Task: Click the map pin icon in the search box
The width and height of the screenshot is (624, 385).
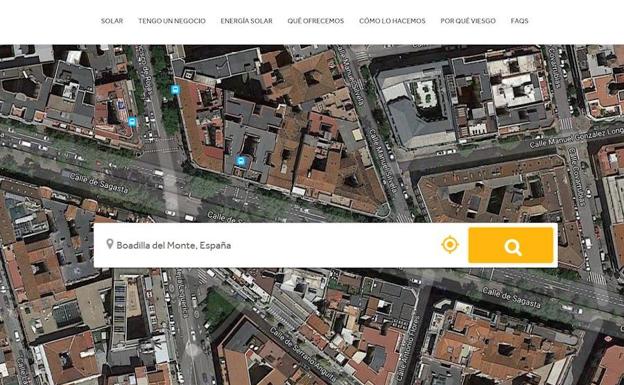Action: (110, 244)
